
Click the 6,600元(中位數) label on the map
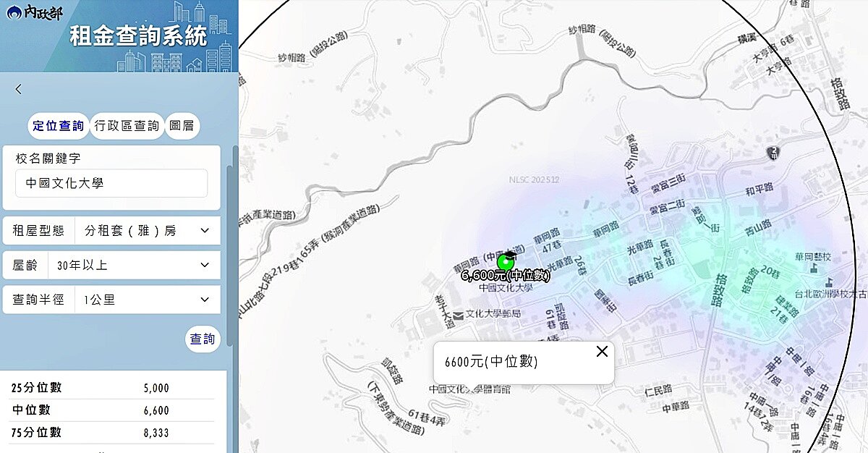click(x=506, y=275)
